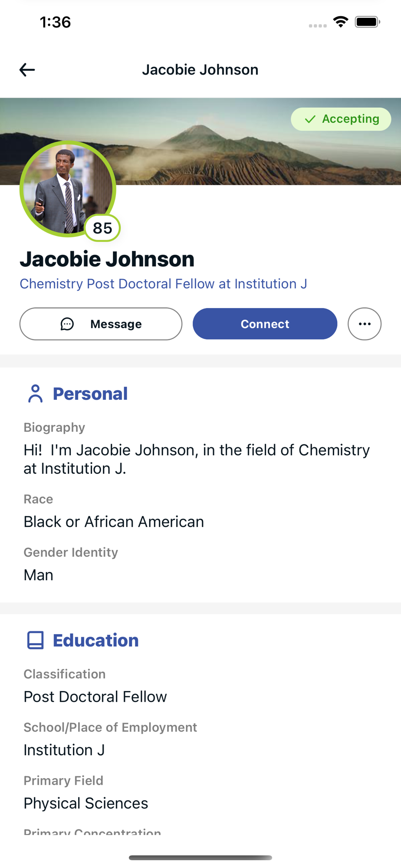Tap the back arrow icon

tap(27, 70)
